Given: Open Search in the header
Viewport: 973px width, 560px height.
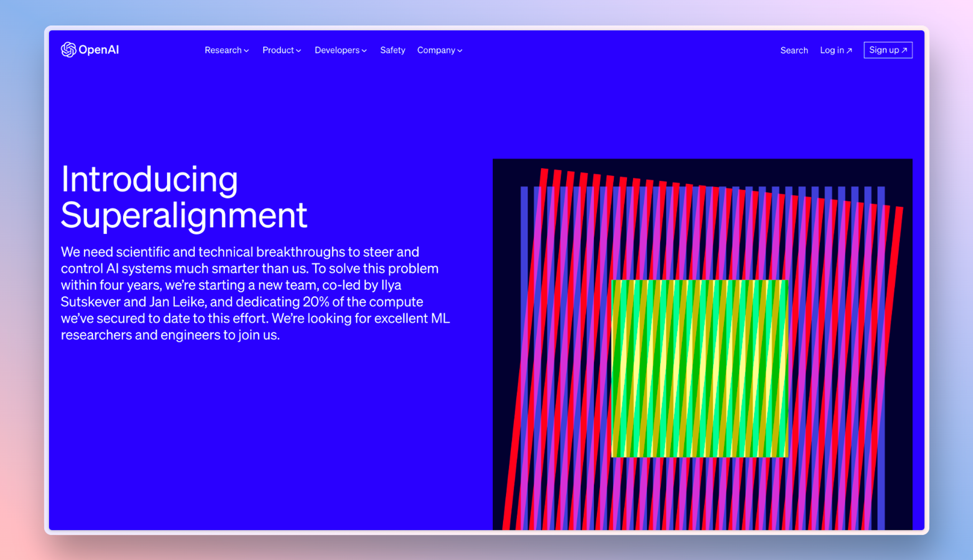Looking at the screenshot, I should pos(794,50).
